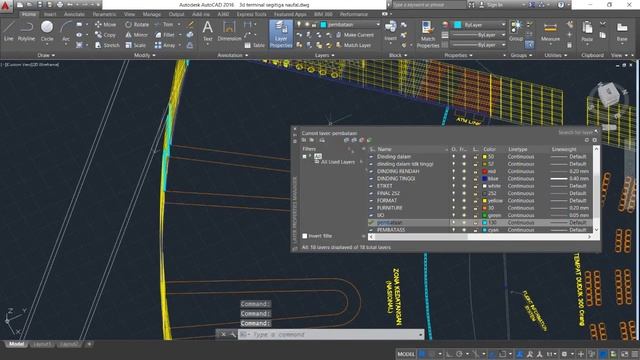Open the Express Tools ribbon tab
Screen dimensions: 640x360
pos(251,14)
